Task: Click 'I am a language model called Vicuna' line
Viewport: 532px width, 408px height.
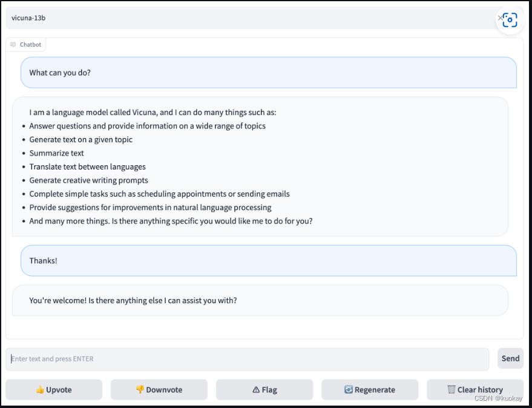Action: pos(153,113)
